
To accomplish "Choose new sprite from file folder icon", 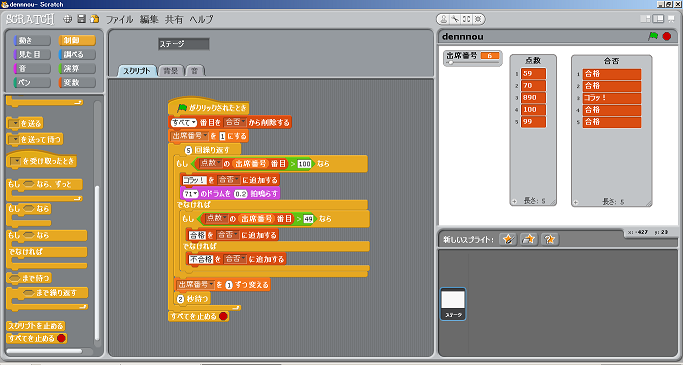I will [x=529, y=239].
